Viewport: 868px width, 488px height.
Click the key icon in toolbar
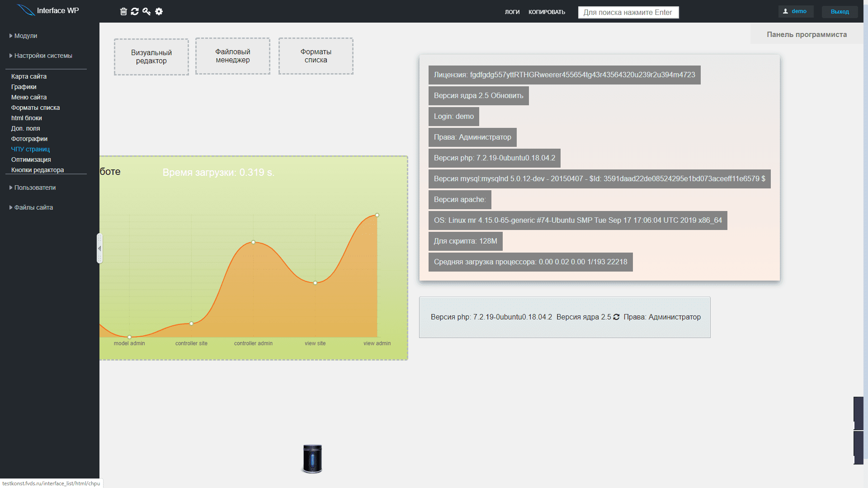point(146,11)
